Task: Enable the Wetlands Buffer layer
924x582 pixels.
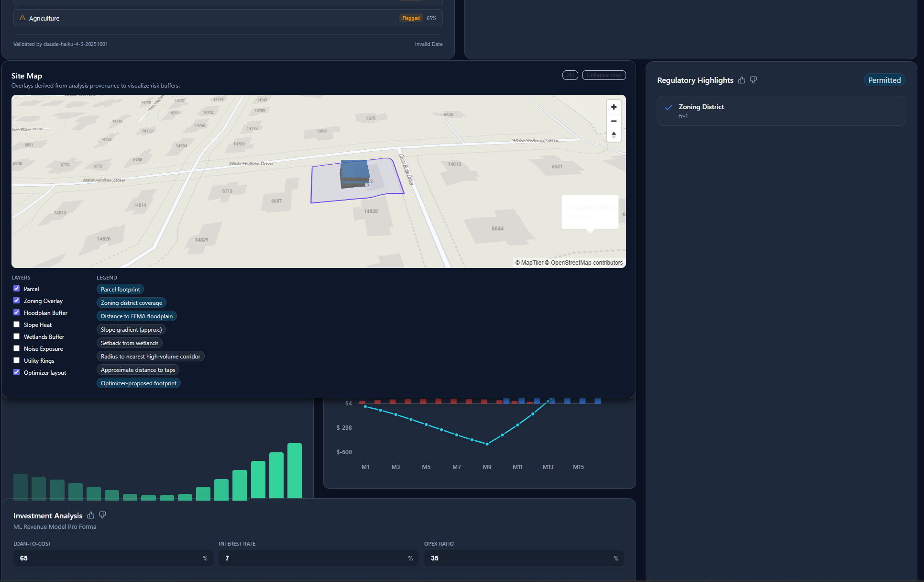Action: pos(16,336)
